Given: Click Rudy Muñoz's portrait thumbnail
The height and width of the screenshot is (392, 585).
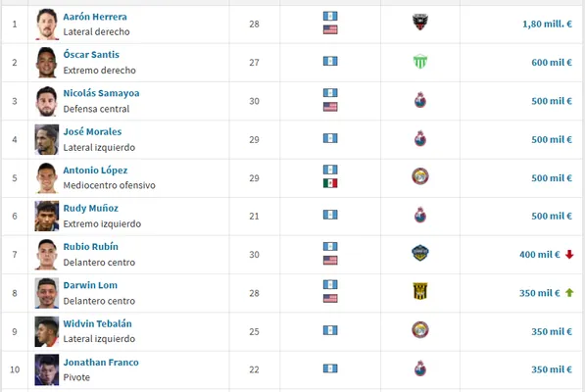Looking at the screenshot, I should click(x=47, y=216).
